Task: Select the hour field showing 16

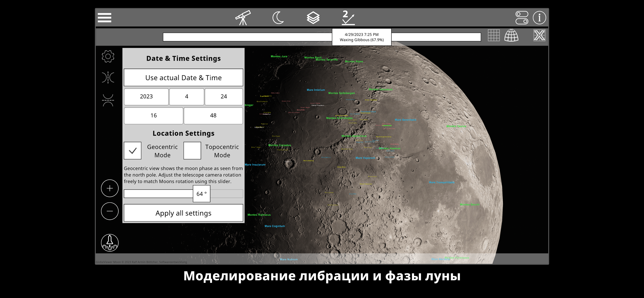Action: pos(153,116)
